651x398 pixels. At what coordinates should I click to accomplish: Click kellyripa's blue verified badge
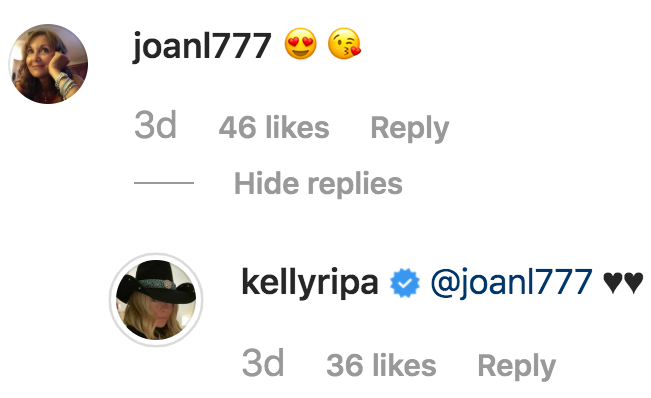(x=405, y=283)
